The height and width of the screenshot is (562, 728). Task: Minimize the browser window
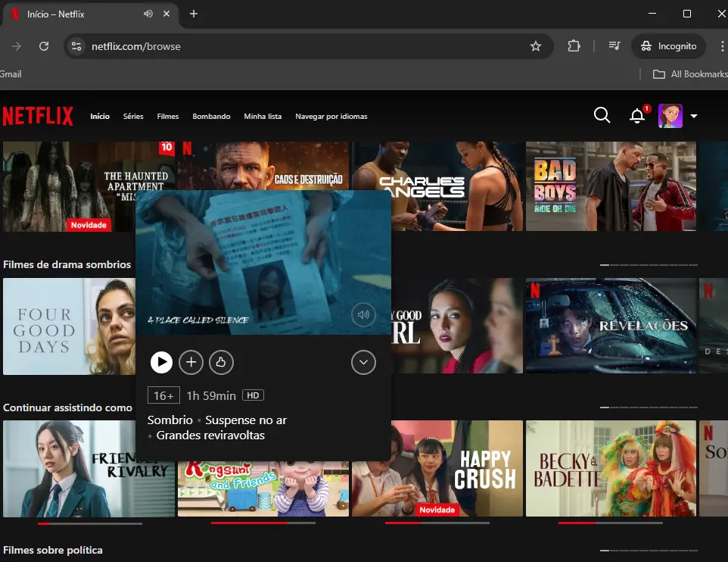pyautogui.click(x=652, y=14)
